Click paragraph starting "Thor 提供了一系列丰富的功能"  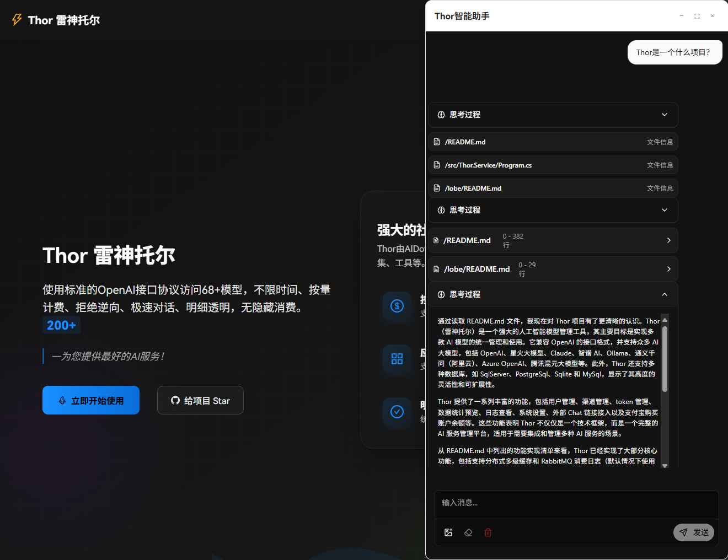549,418
